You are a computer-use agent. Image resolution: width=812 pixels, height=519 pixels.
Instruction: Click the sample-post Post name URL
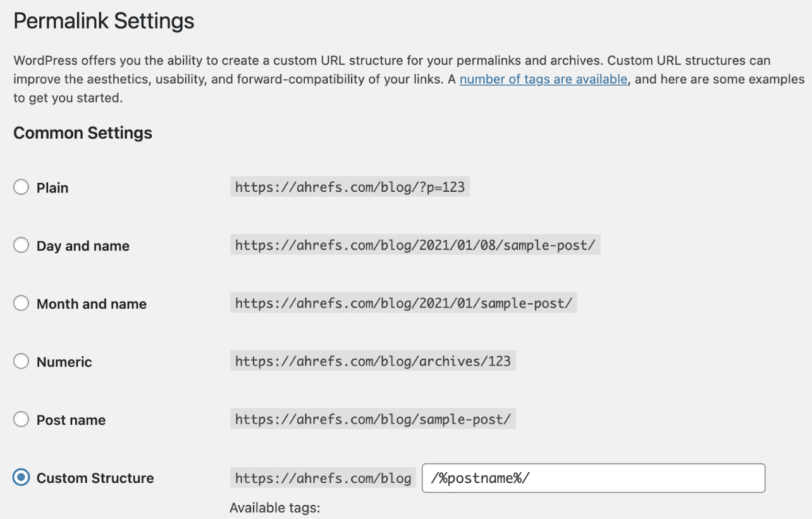(x=372, y=418)
